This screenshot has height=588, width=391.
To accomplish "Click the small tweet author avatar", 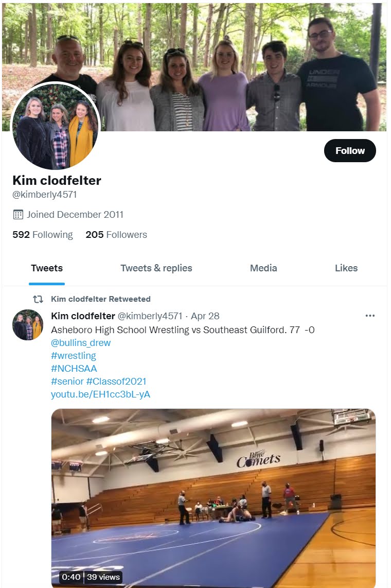I will (x=28, y=325).
